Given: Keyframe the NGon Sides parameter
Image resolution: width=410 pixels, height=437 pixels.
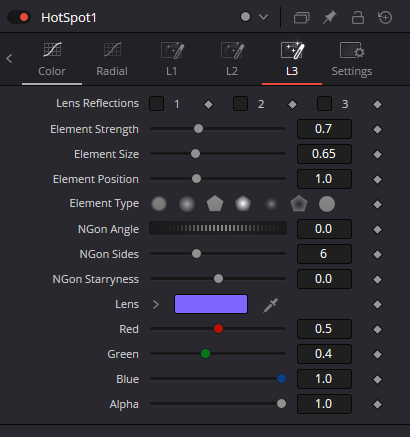Looking at the screenshot, I should click(377, 254).
